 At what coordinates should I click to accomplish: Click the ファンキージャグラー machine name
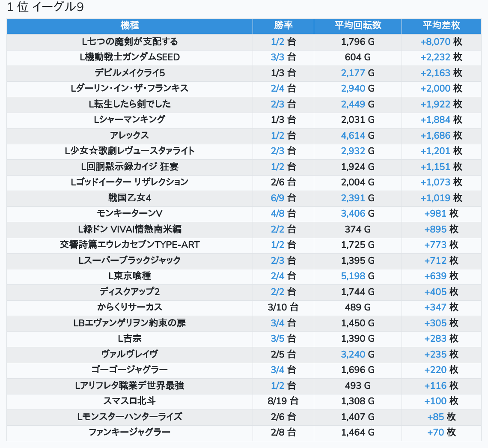tap(129, 433)
